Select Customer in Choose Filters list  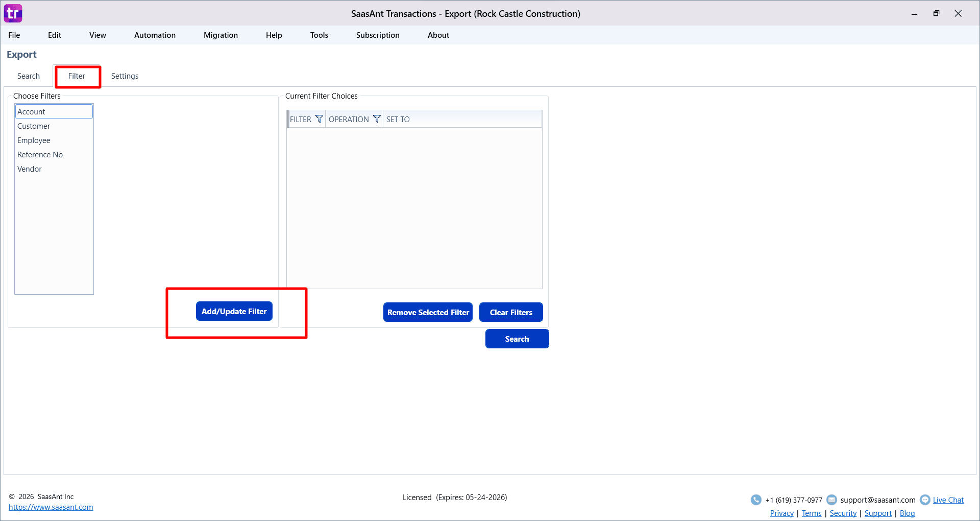coord(54,126)
